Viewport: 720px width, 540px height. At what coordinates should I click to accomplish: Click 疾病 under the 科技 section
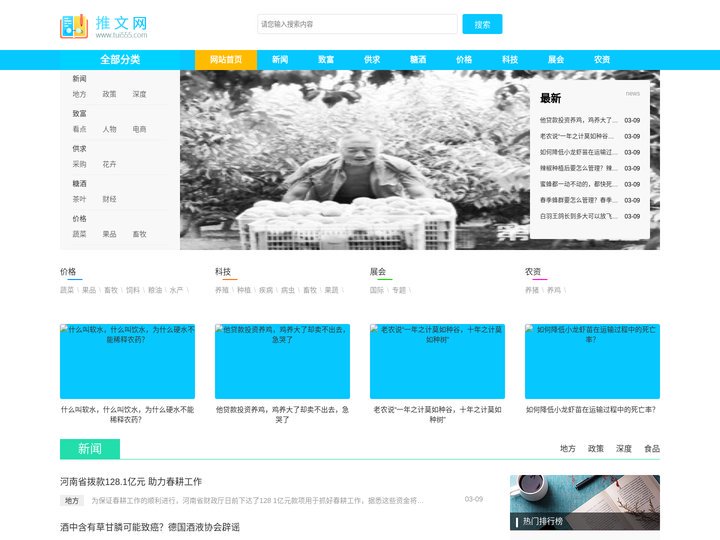tap(266, 290)
